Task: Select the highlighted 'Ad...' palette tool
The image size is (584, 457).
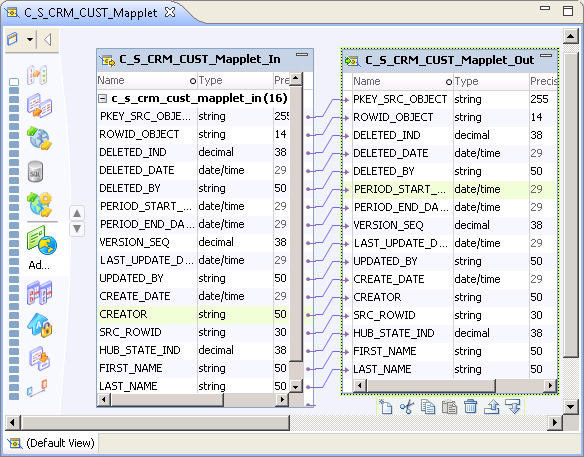Action: pos(41,248)
